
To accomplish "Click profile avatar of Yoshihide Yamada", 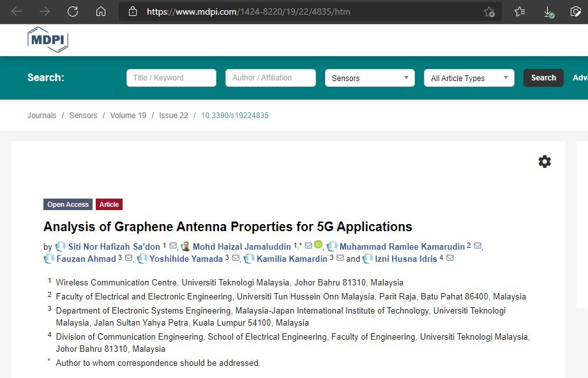I will click(x=142, y=259).
